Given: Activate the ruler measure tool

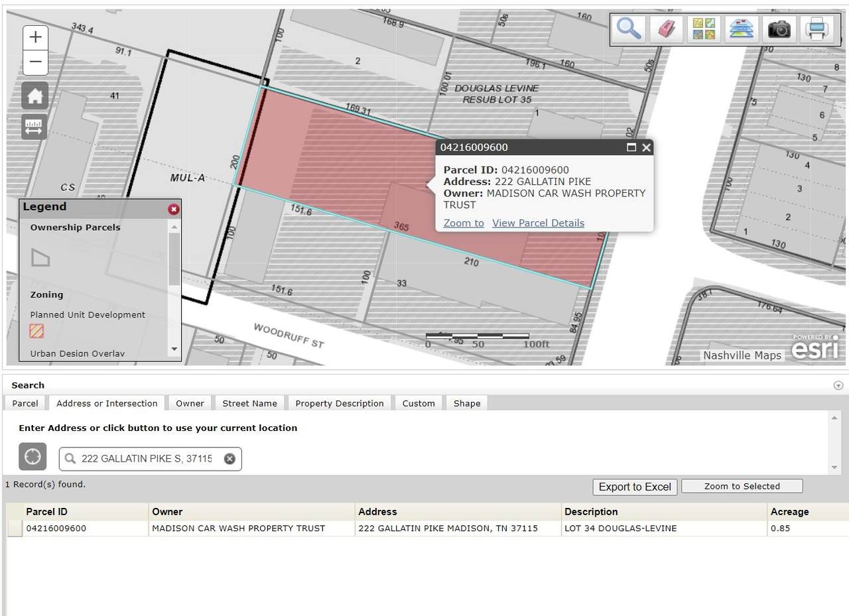Looking at the screenshot, I should pyautogui.click(x=34, y=127).
